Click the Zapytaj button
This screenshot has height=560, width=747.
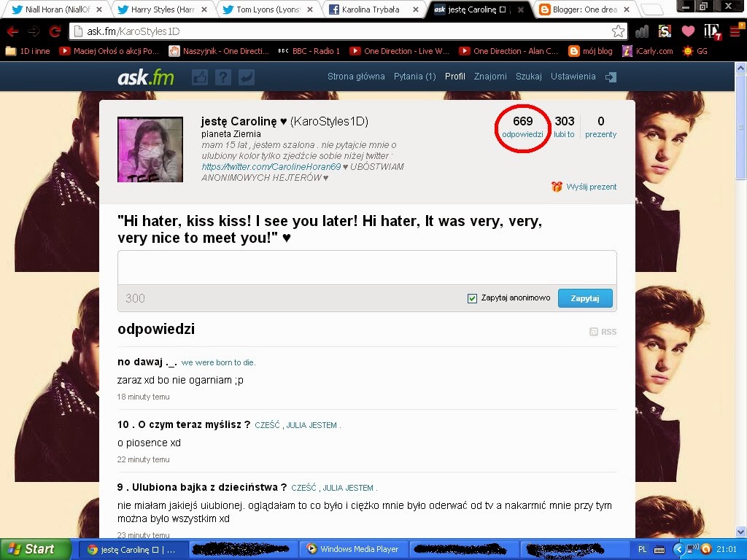[585, 297]
